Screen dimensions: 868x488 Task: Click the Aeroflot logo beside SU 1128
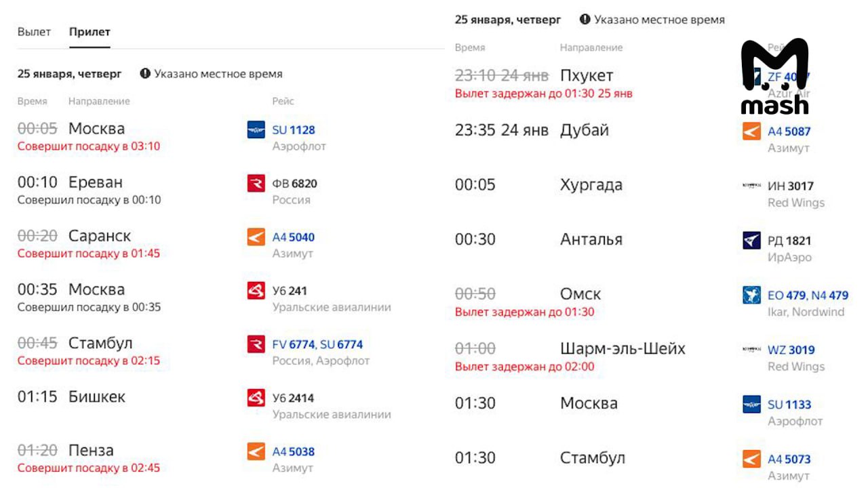click(256, 129)
